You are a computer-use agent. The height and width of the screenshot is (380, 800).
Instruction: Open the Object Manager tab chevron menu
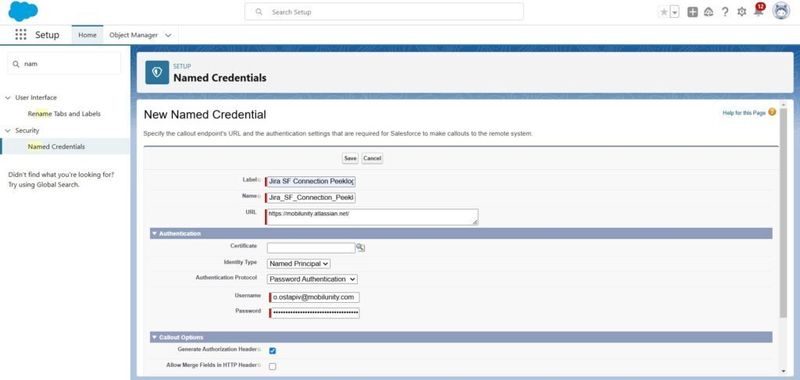click(x=169, y=35)
